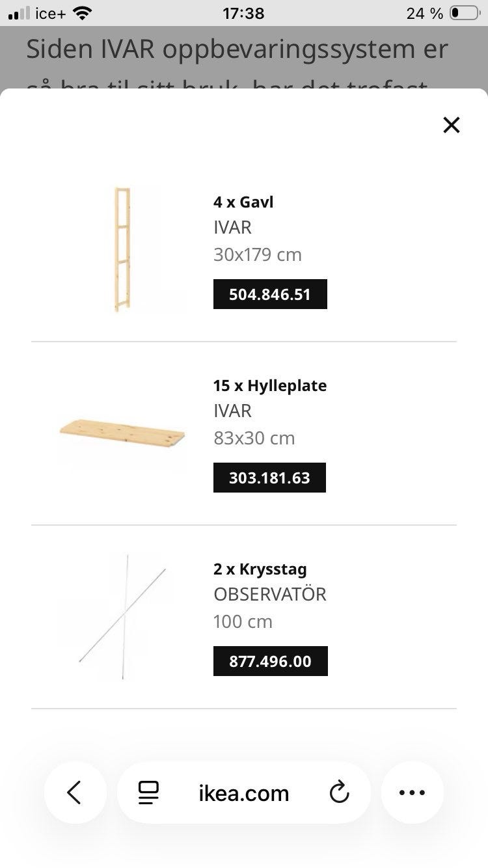Tap article number 877.496.00

coord(270,661)
